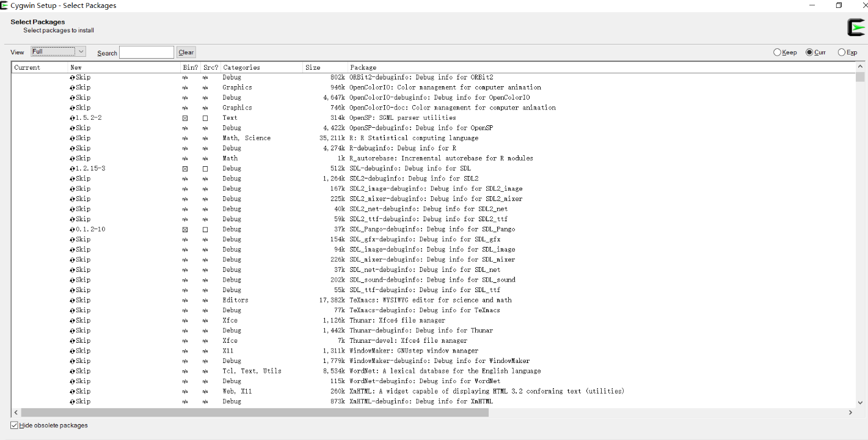Toggle Bin? checkbox for SDL-debuginfo package

(x=185, y=169)
